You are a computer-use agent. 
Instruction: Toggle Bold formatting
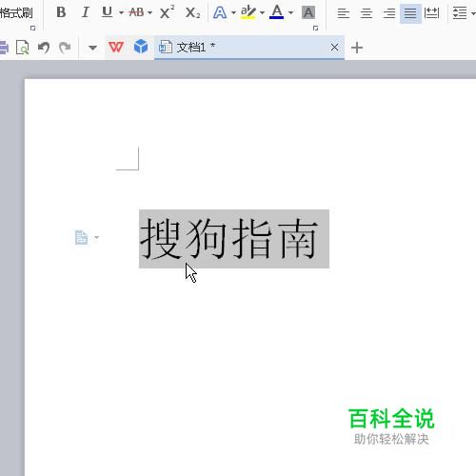click(61, 12)
